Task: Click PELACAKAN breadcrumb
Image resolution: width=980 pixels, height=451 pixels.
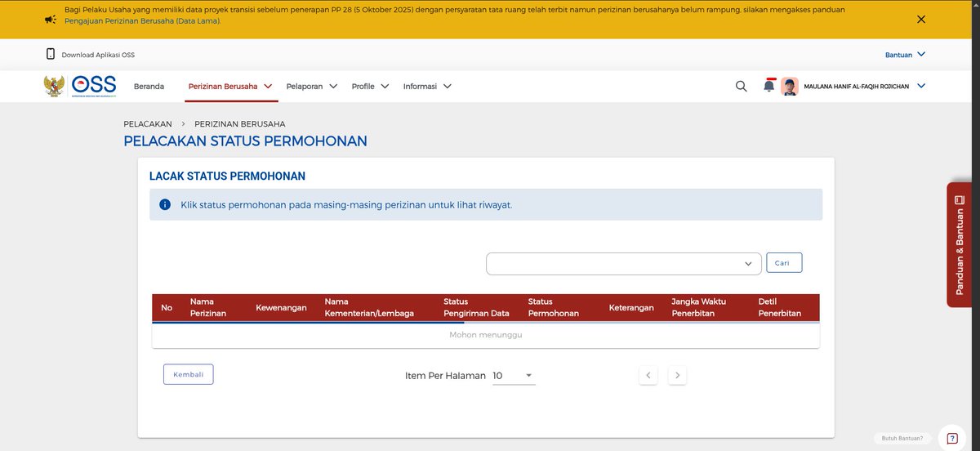Action: (148, 123)
